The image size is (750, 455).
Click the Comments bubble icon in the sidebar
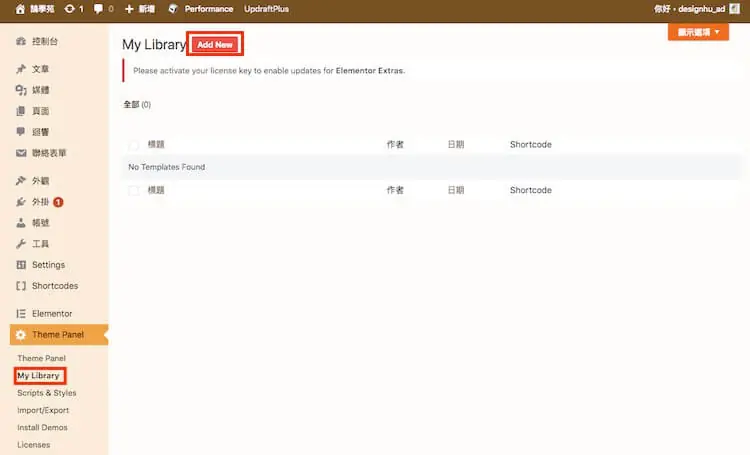[21, 132]
